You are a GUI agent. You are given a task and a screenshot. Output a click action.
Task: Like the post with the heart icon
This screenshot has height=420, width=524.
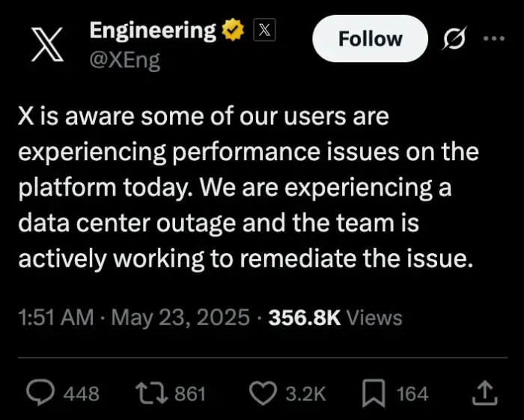pos(263,393)
